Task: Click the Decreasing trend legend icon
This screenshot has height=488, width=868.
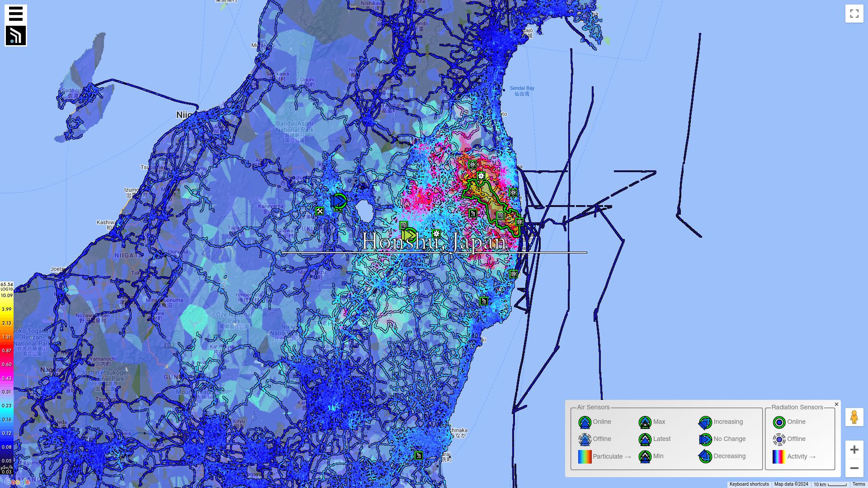Action: (x=705, y=457)
